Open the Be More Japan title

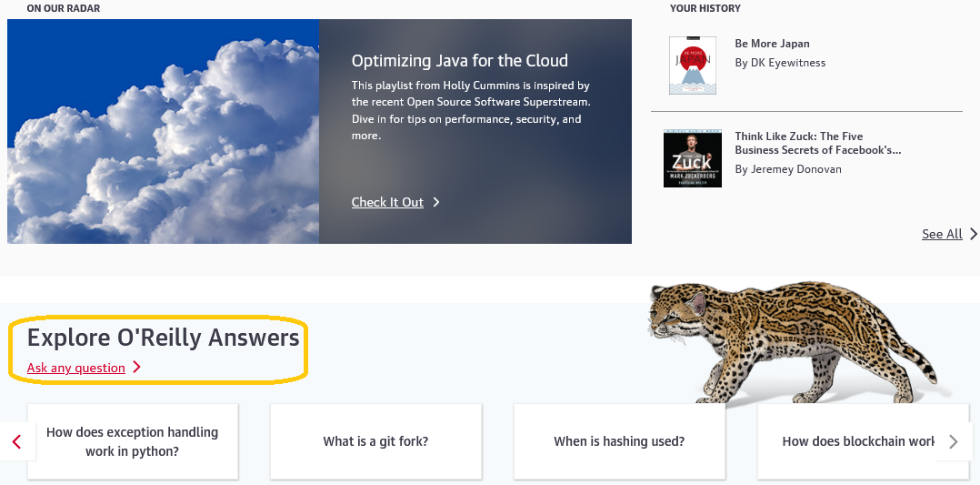pyautogui.click(x=772, y=44)
